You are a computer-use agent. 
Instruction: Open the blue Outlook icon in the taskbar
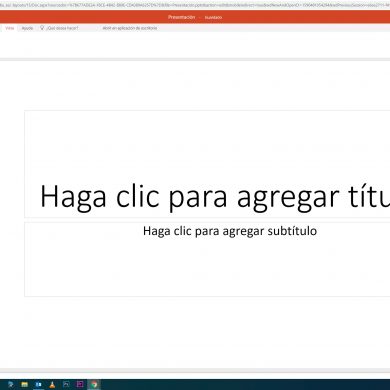(x=38, y=385)
